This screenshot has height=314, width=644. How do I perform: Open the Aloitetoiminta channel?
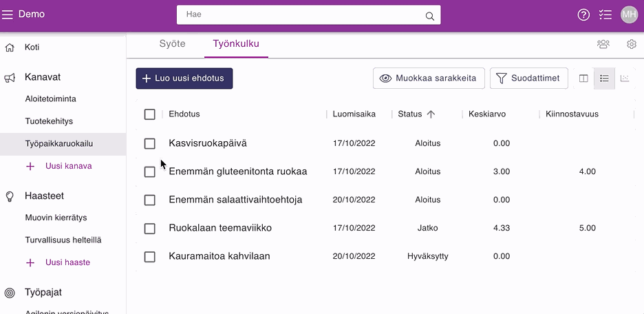[50, 99]
